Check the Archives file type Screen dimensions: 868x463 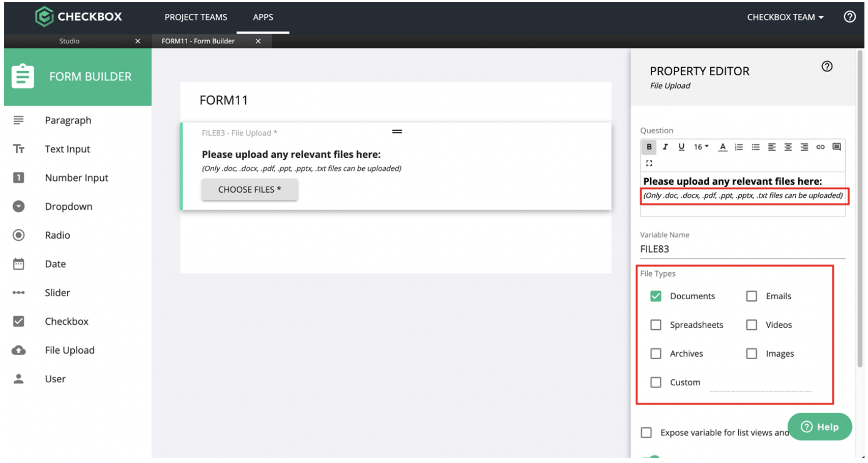[656, 354]
